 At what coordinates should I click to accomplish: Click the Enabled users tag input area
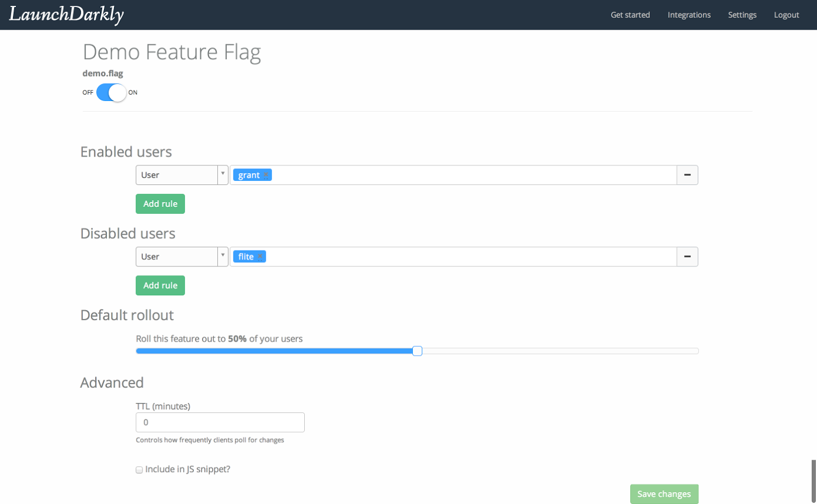[x=473, y=175]
